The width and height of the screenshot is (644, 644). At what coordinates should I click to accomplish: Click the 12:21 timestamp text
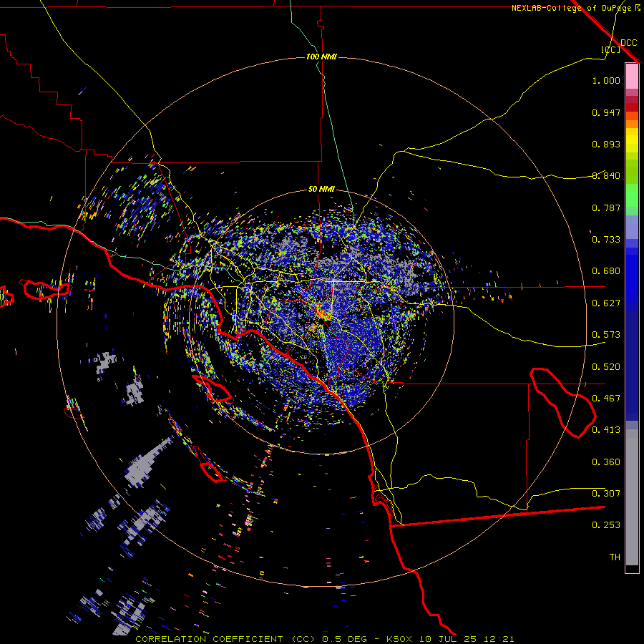[x=499, y=639]
